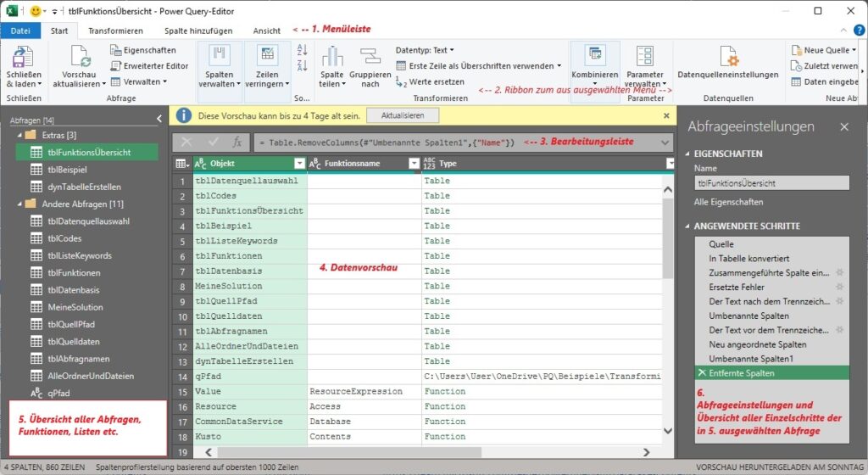Open the Erweiterter Editor

pos(149,66)
